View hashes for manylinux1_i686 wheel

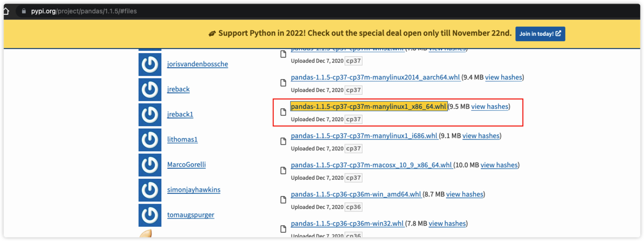tap(481, 136)
